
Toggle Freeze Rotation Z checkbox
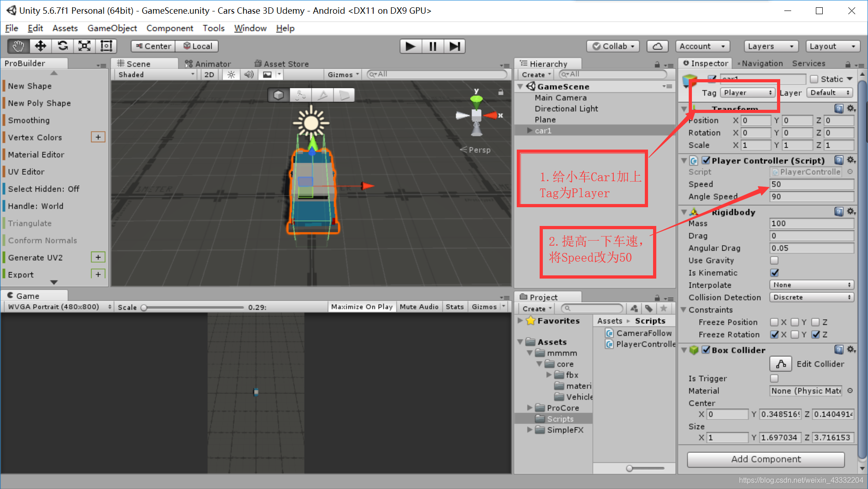coord(815,334)
